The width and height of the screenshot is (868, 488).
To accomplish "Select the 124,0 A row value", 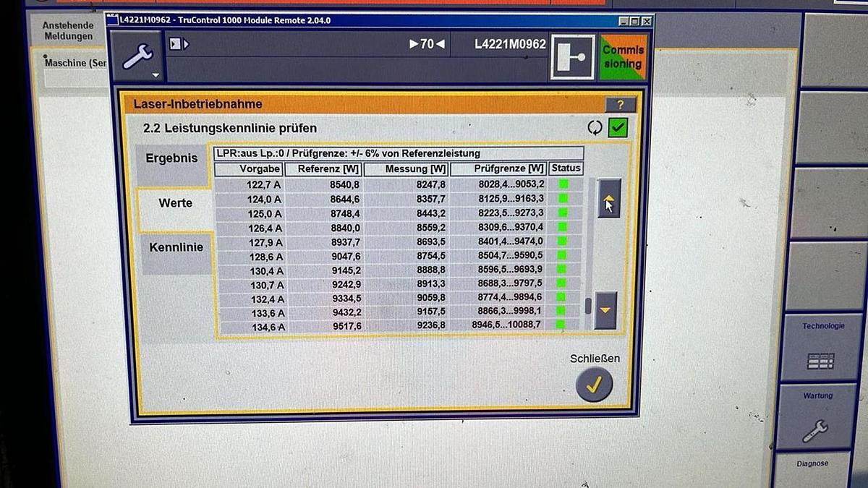I will 265,200.
